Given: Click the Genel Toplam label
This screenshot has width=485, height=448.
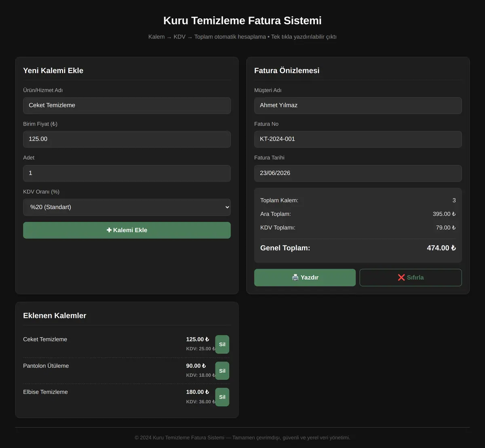Looking at the screenshot, I should tap(285, 248).
